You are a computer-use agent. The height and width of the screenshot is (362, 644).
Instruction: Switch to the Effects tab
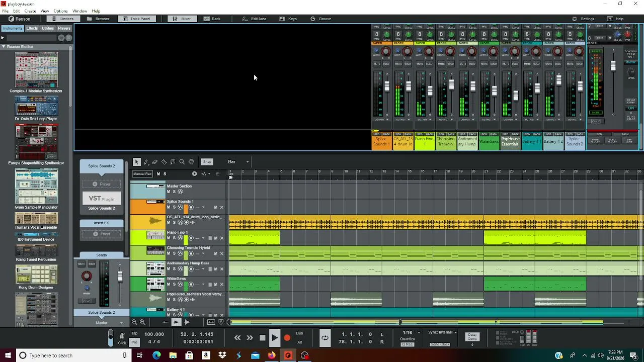pyautogui.click(x=32, y=29)
